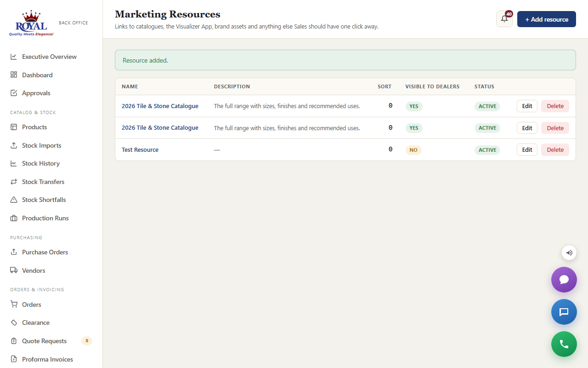This screenshot has width=588, height=368.
Task: Click the Production Runs briefcase icon
Action: coord(14,218)
